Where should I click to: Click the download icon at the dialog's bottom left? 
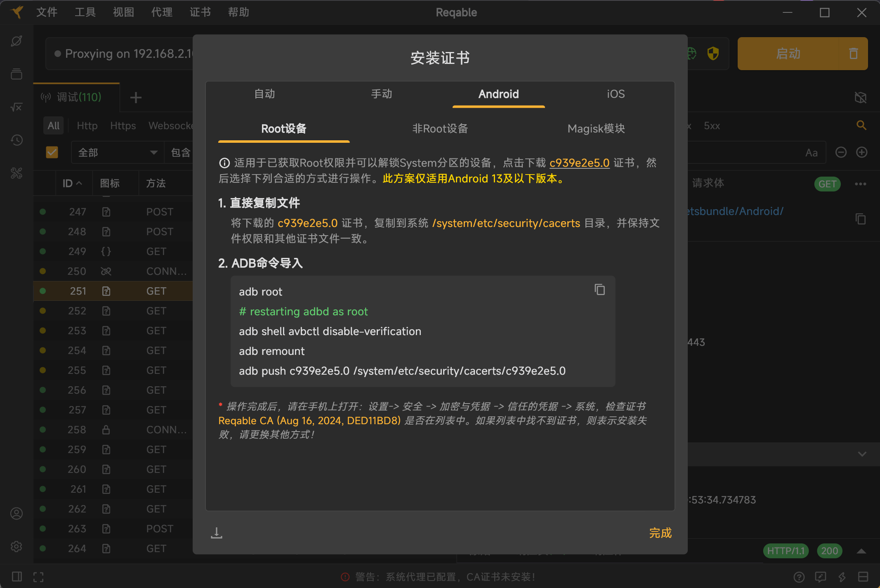[216, 533]
